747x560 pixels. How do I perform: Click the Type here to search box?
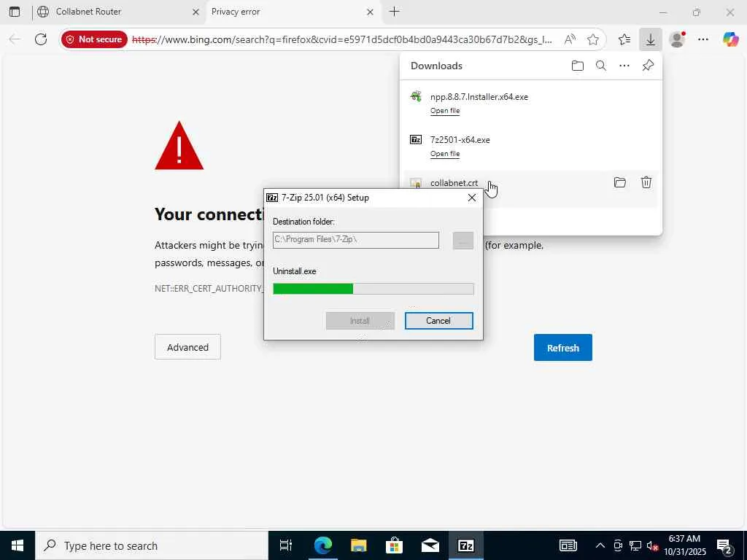pyautogui.click(x=152, y=545)
